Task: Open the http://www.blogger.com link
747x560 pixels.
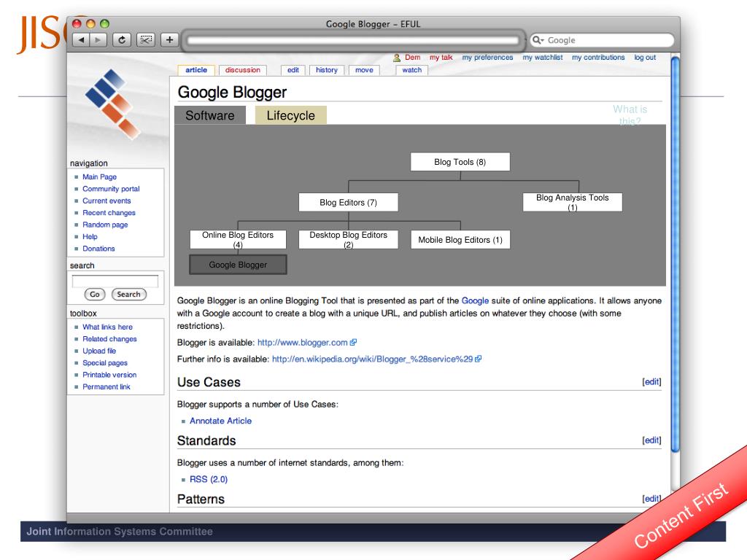Action: click(x=303, y=343)
